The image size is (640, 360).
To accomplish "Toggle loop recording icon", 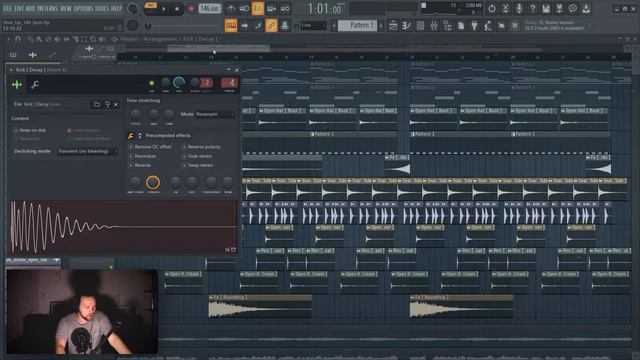I will [x=285, y=9].
